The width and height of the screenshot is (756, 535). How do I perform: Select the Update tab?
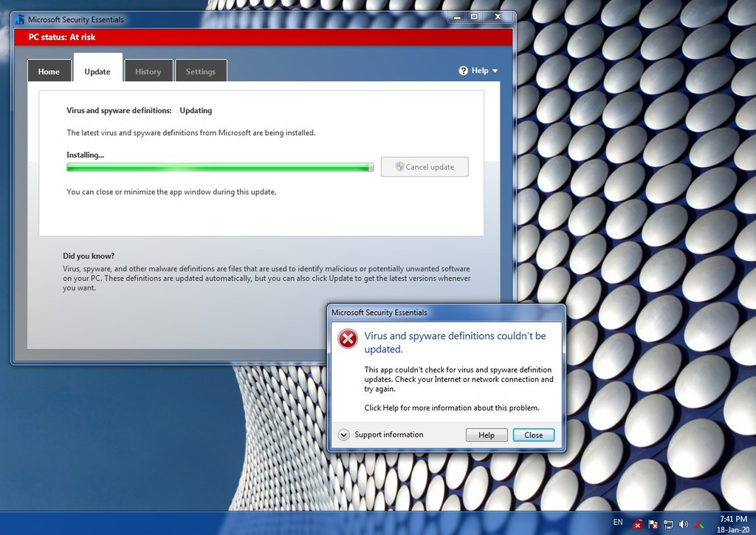point(97,69)
